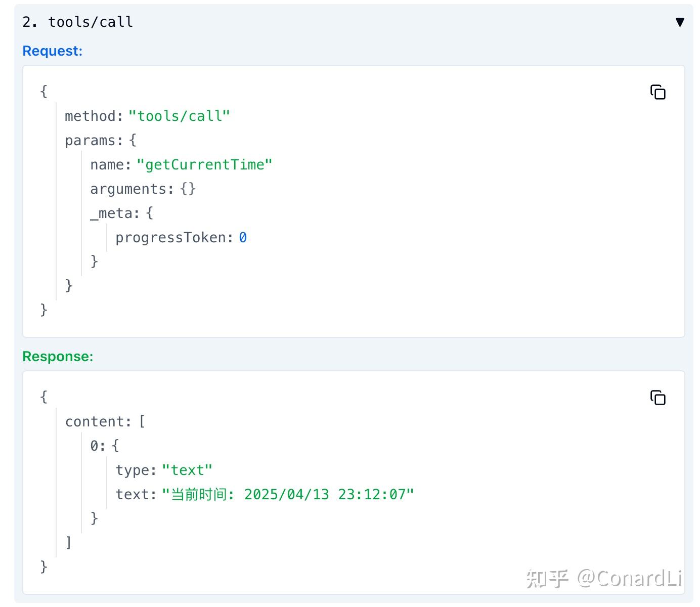Click the progressToken value 0
700x607 pixels.
(243, 237)
